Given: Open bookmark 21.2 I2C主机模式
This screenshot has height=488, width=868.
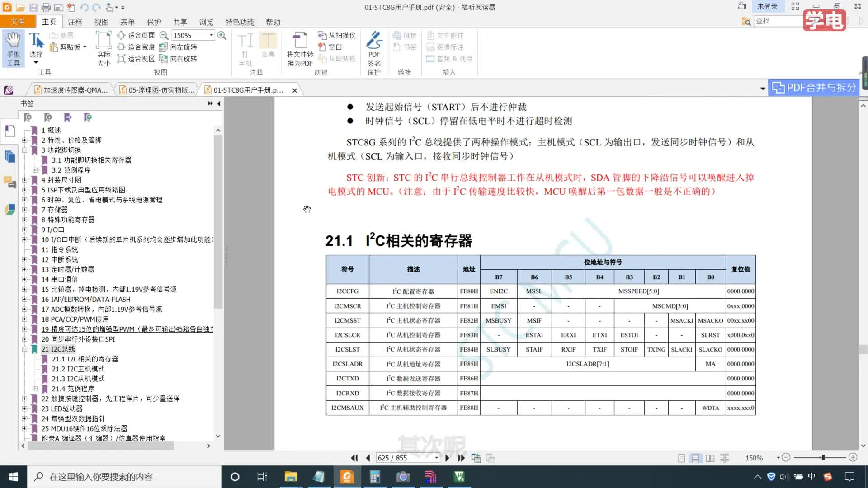Looking at the screenshot, I should point(78,369).
